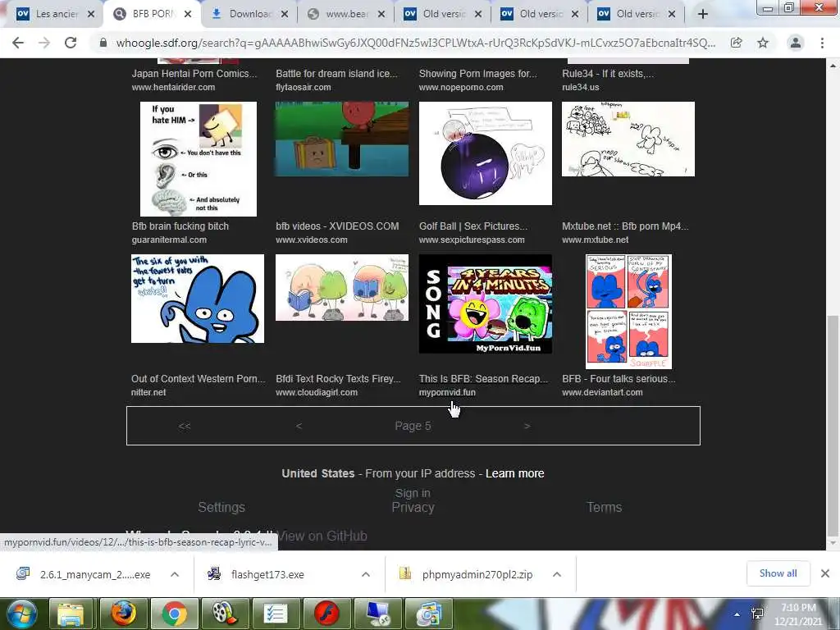Open the flytaosair.com source link

pos(304,87)
